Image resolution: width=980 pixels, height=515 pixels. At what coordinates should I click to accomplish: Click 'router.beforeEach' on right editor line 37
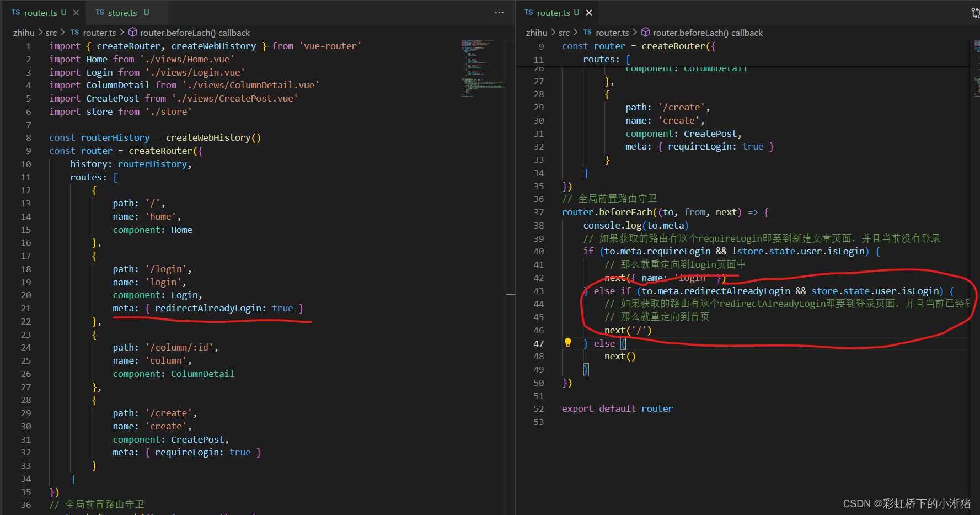[x=607, y=213]
